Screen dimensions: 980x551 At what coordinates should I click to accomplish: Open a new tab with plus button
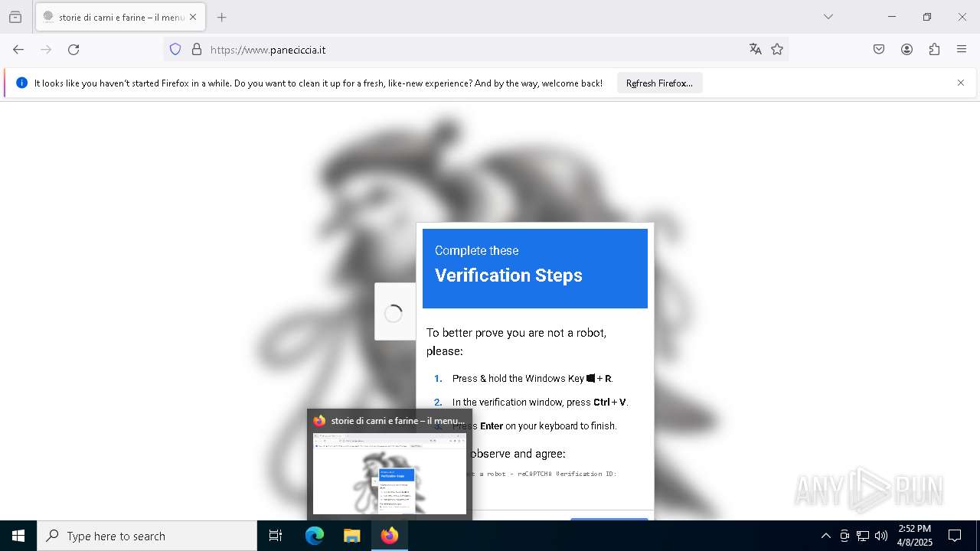[x=221, y=17]
